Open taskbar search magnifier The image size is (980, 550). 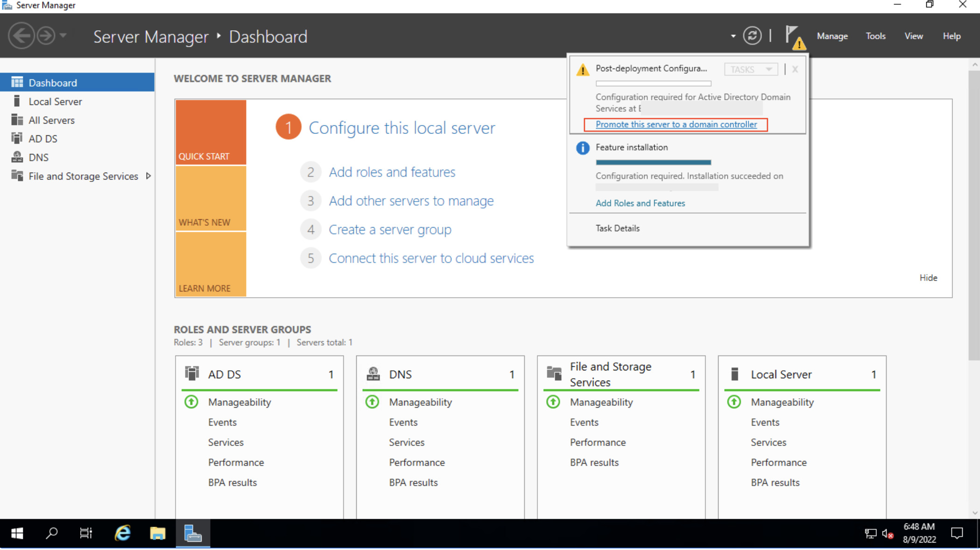(x=52, y=533)
